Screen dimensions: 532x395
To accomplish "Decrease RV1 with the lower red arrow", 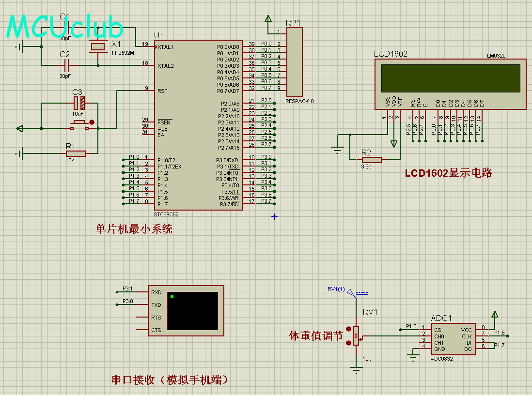I will tap(348, 343).
